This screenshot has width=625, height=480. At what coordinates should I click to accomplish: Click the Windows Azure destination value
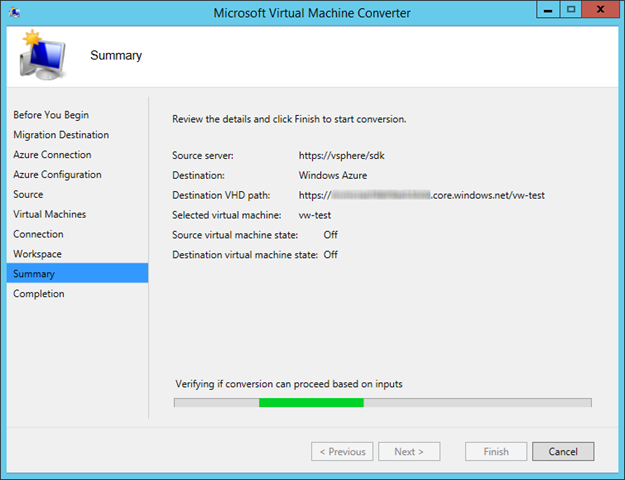[x=333, y=175]
